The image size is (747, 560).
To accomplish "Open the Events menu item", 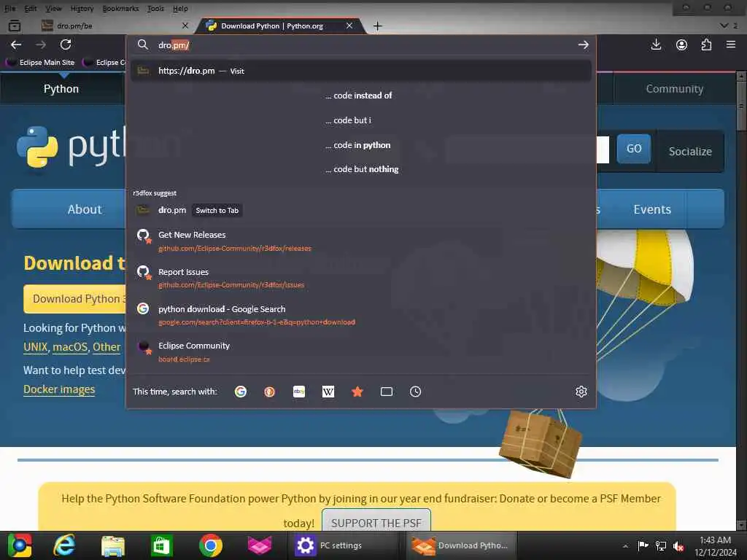I will tap(652, 209).
